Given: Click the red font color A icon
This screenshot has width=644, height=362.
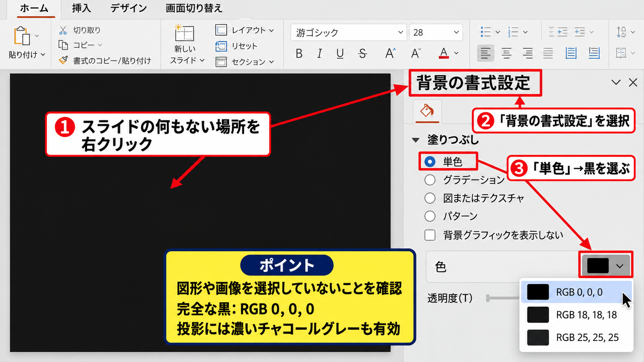Looking at the screenshot, I should point(444,53).
